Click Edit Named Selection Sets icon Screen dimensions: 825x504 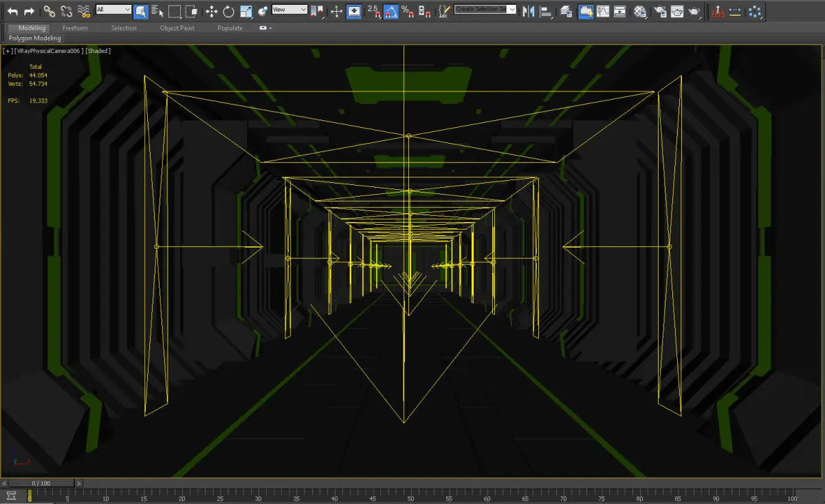[x=444, y=11]
